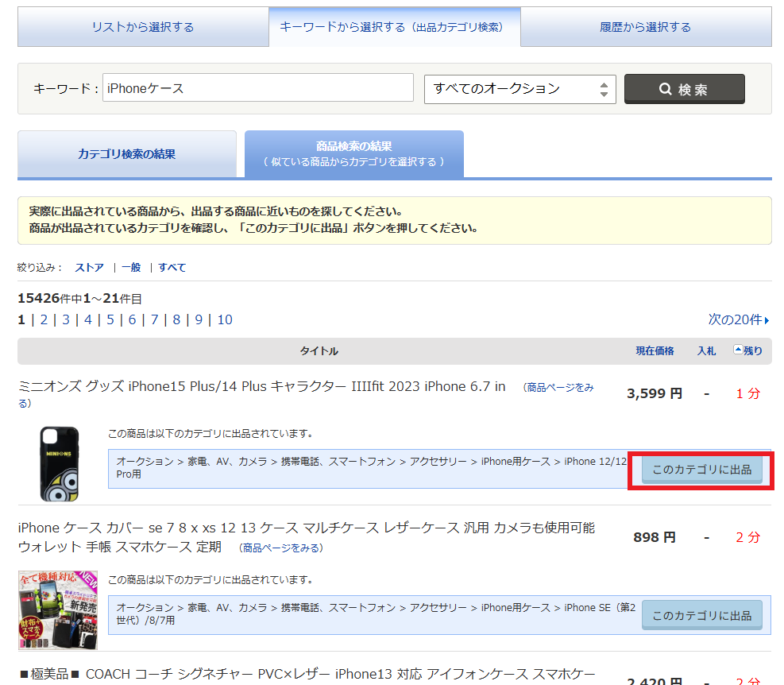Sort by 現在価格 column header

(x=655, y=351)
